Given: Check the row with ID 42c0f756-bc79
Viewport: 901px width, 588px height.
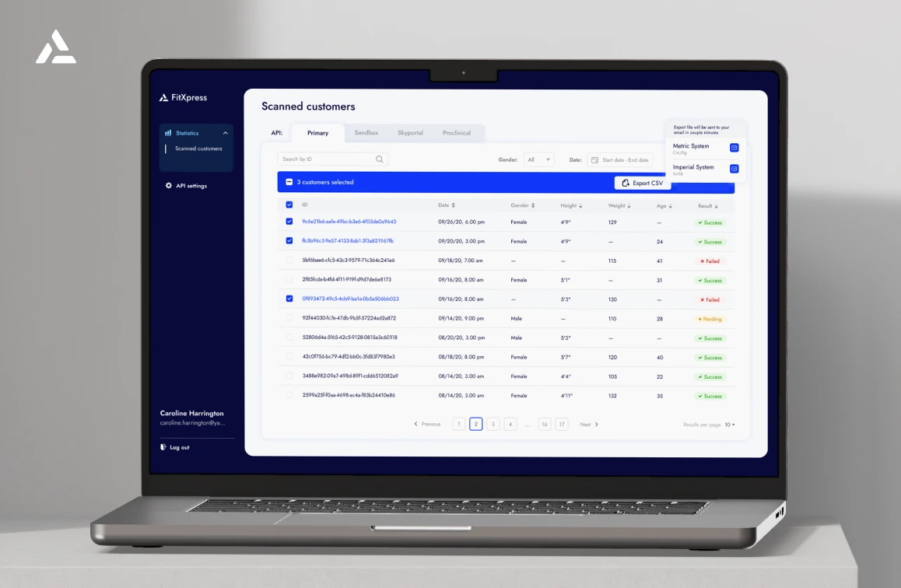Looking at the screenshot, I should [x=289, y=356].
